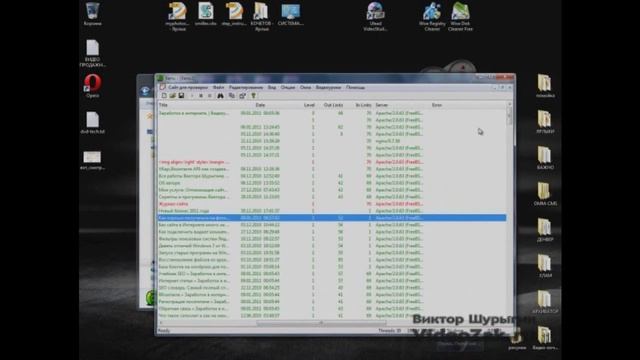Open the Видеоуроки menu
This screenshot has width=640, height=360.
coord(328,87)
